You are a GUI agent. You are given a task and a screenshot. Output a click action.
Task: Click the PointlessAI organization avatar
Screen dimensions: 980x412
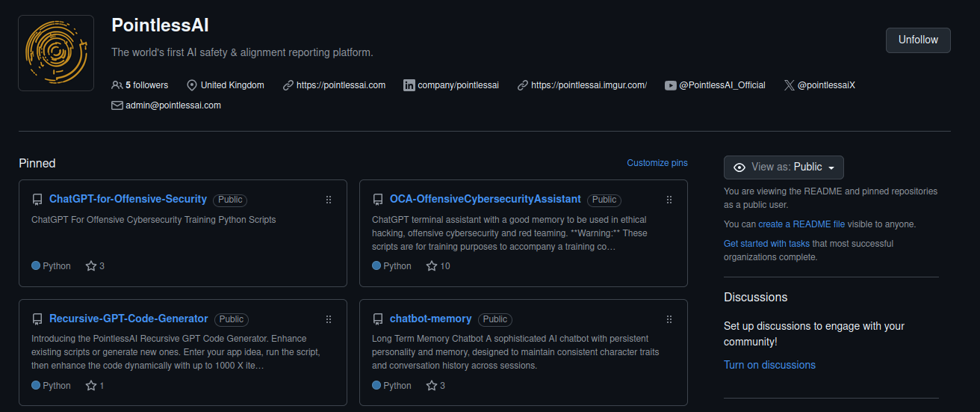coord(56,53)
